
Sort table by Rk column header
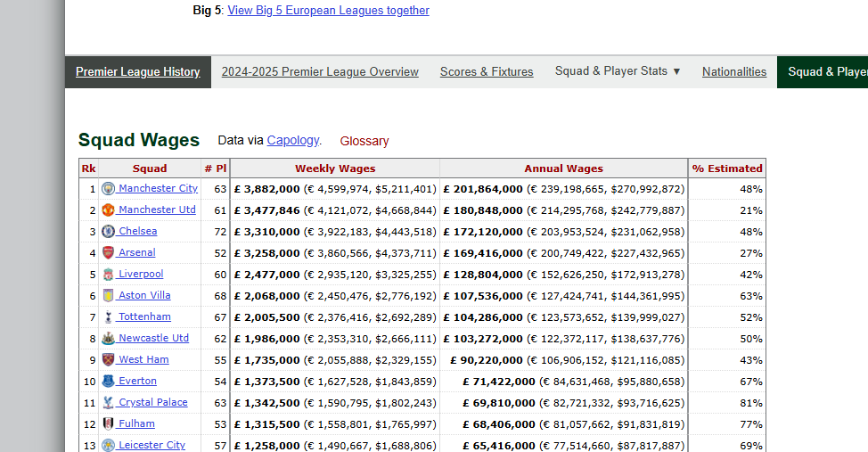point(88,168)
